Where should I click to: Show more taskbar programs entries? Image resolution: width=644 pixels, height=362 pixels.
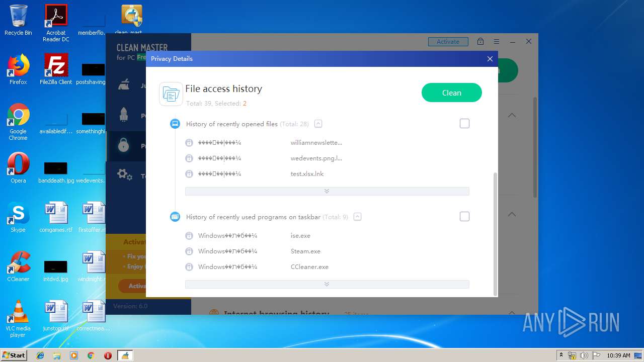[x=327, y=284]
